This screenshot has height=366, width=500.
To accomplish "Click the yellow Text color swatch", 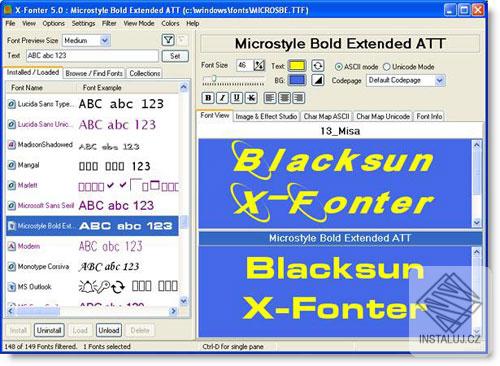I will point(297,66).
